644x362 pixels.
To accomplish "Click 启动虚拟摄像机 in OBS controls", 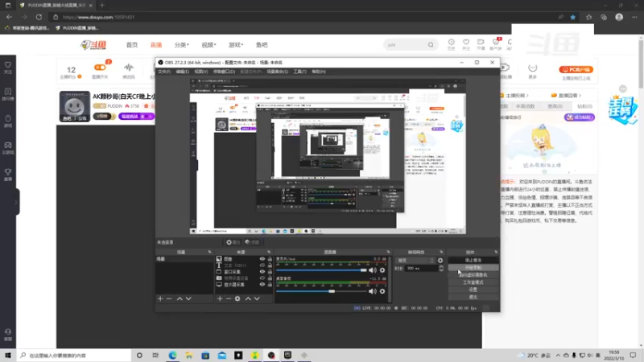I will (x=473, y=275).
